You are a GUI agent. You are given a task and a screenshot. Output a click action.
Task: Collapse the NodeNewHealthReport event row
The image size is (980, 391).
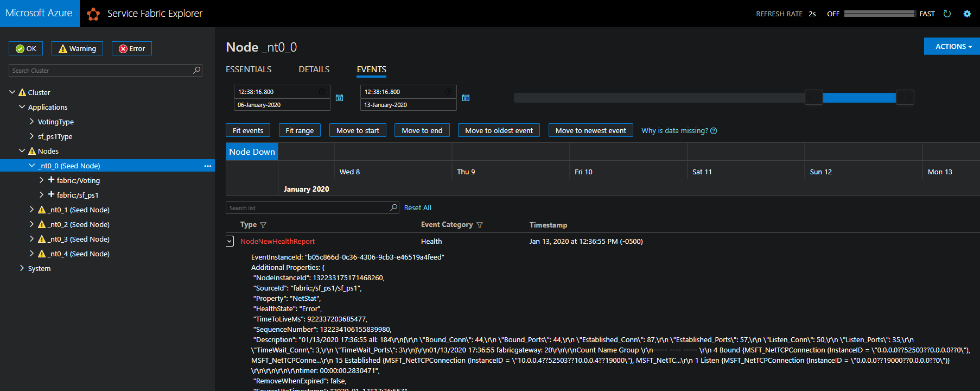(x=230, y=241)
